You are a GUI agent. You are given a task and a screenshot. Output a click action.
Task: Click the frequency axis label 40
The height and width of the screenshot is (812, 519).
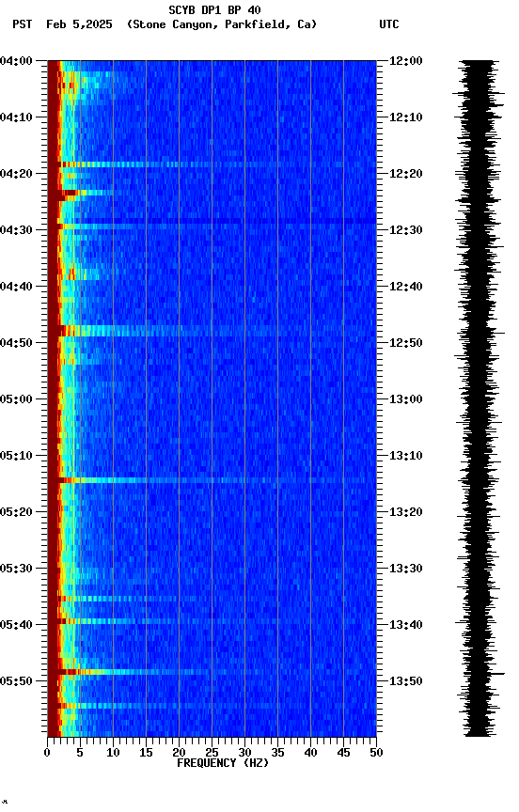tap(311, 753)
